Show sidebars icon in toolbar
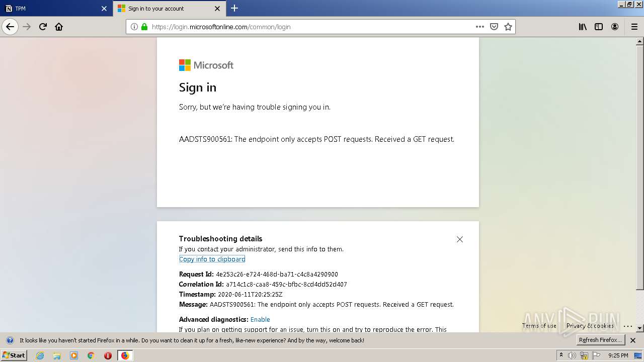This screenshot has height=362, width=644. (x=599, y=27)
